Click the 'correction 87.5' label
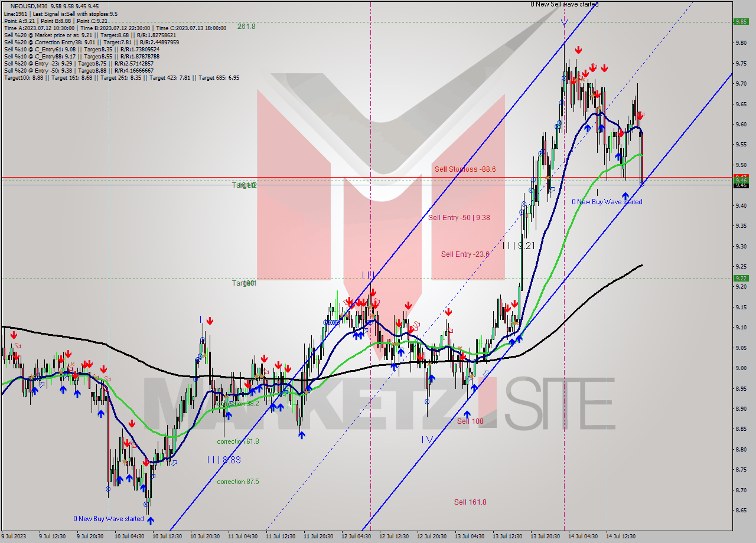Screen dimensions: 756x543 tap(237, 482)
